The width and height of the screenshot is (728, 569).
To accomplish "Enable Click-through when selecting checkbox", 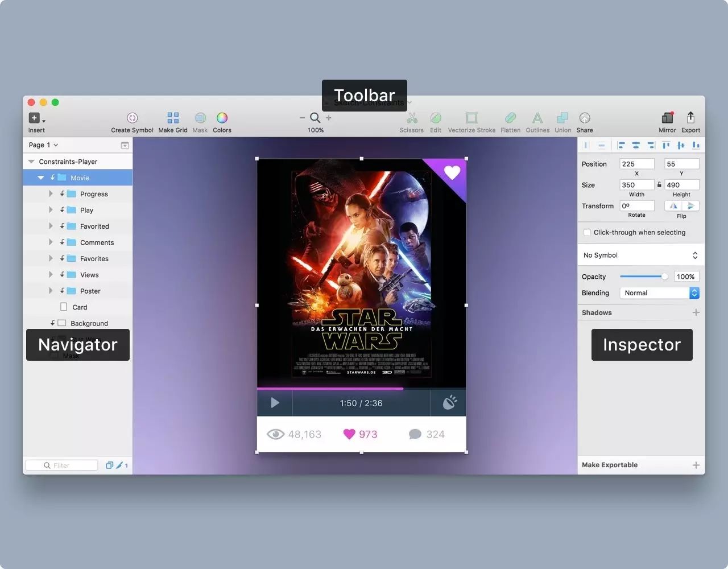I will point(587,232).
